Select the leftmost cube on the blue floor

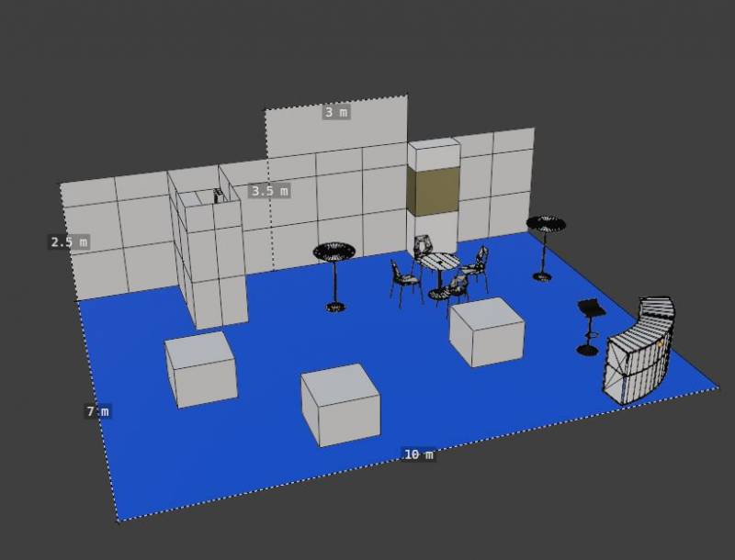(200, 368)
